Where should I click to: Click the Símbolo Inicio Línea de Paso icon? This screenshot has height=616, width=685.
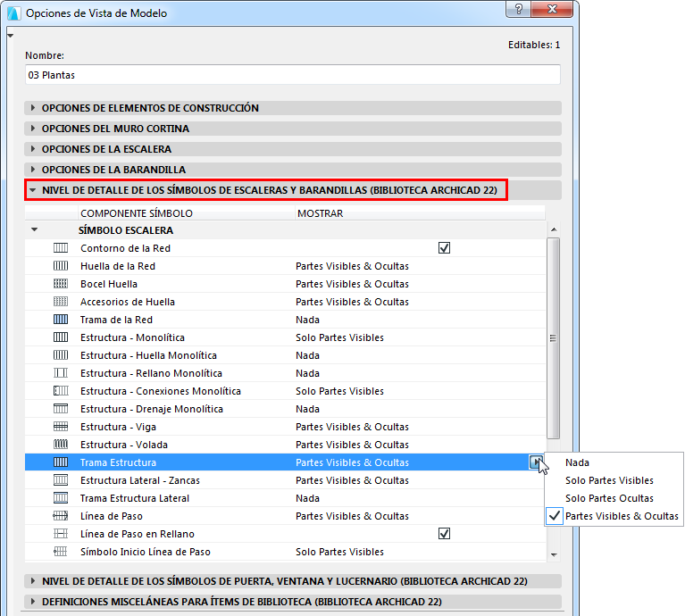coord(61,552)
